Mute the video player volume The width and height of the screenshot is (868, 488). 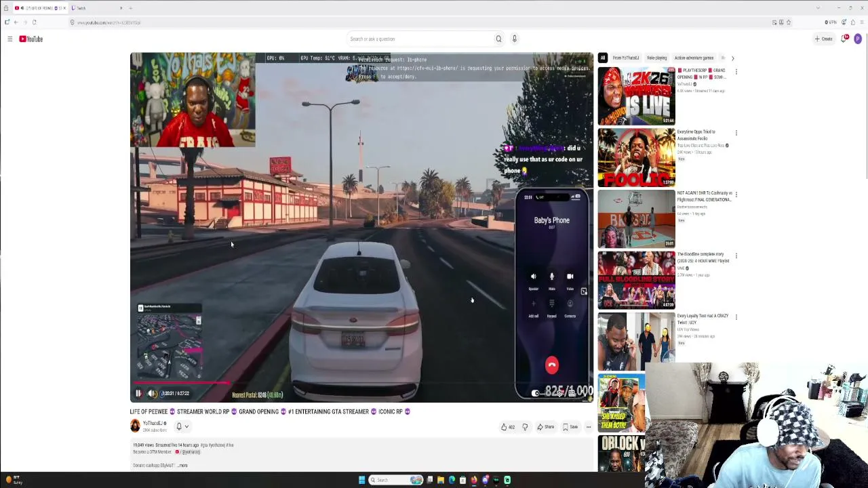[x=152, y=393]
